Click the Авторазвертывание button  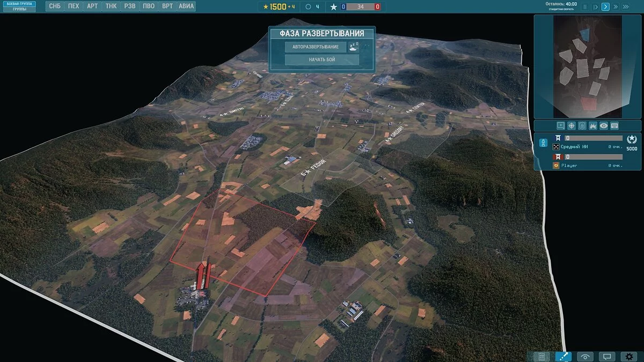pyautogui.click(x=316, y=47)
